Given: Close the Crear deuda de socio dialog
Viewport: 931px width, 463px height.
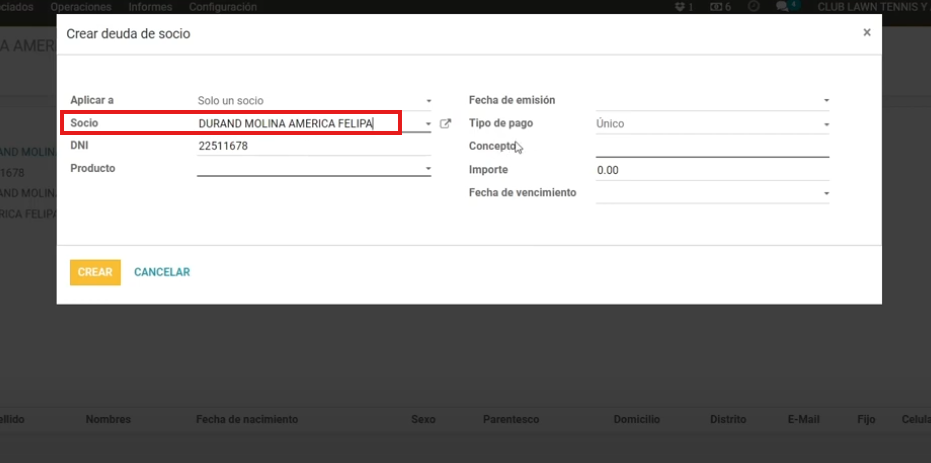Looking at the screenshot, I should (867, 32).
